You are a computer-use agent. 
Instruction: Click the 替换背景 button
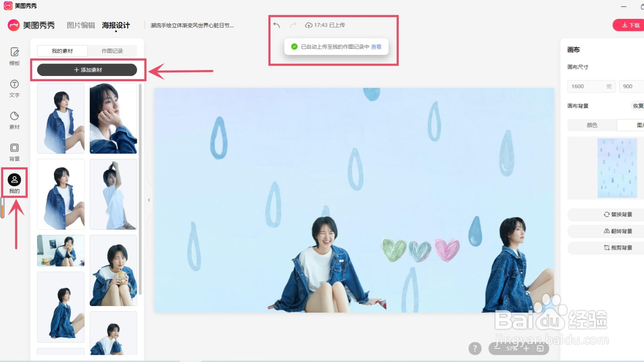coord(606,214)
